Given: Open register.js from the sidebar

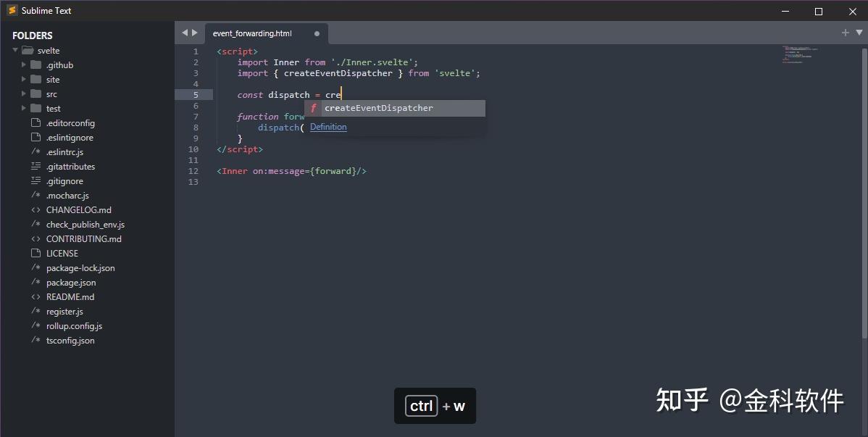Looking at the screenshot, I should tap(64, 312).
